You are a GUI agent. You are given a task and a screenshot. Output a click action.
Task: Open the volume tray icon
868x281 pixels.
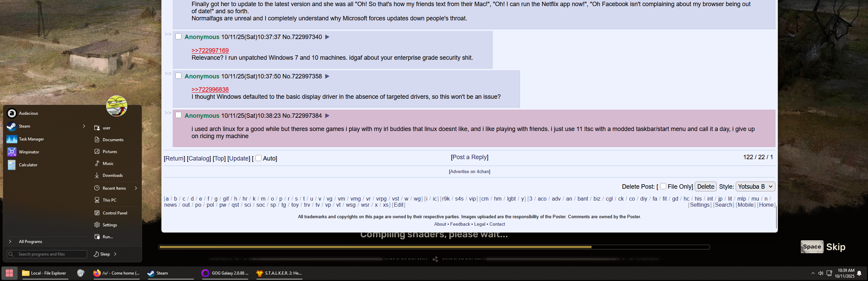(x=821, y=273)
